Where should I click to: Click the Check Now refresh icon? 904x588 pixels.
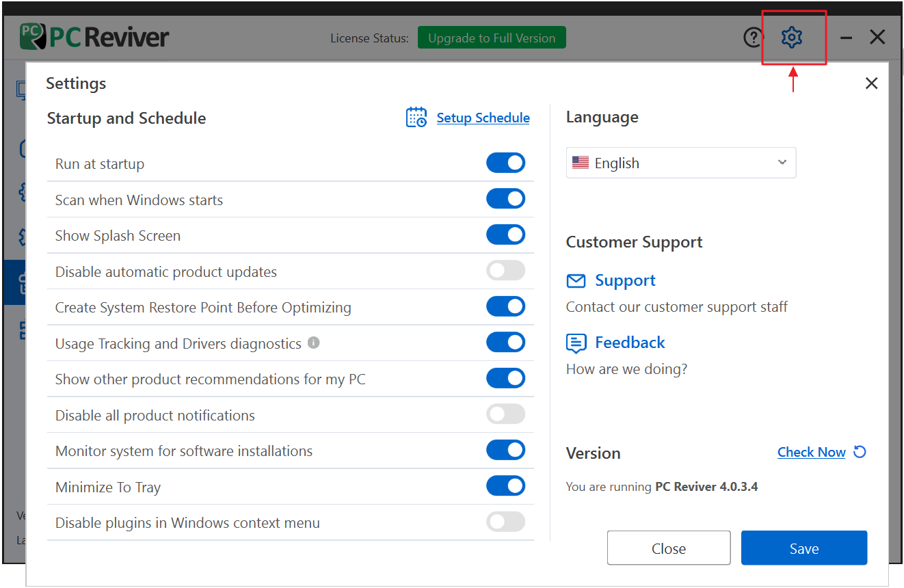[x=860, y=452]
